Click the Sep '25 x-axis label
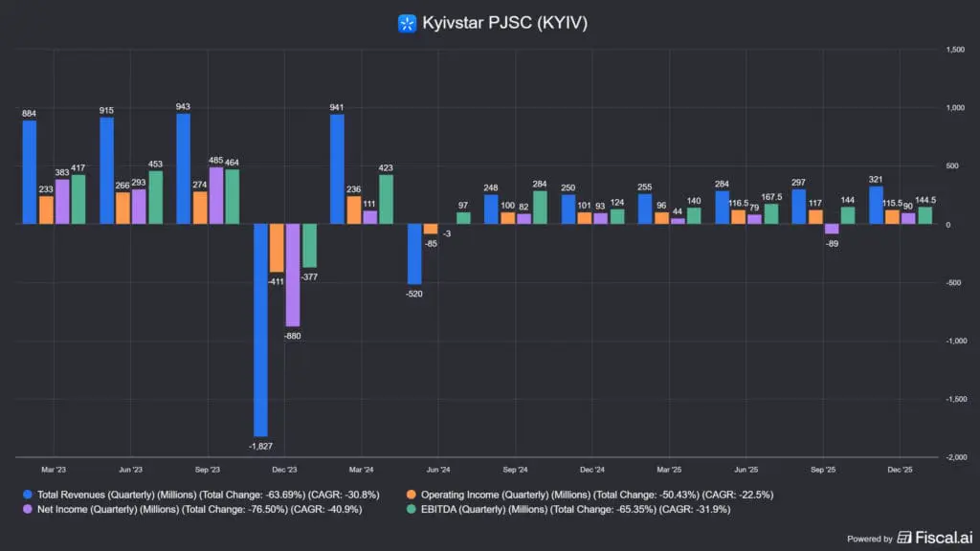980x551 pixels. (x=822, y=470)
